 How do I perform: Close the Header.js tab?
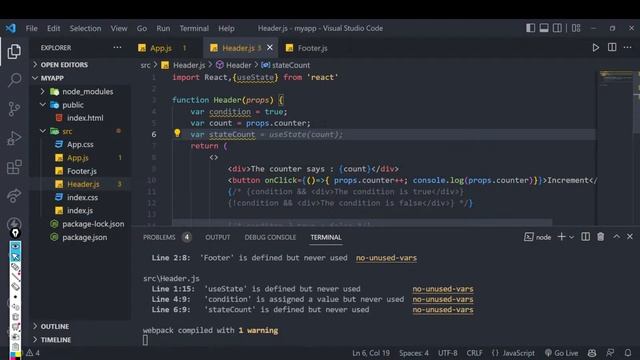(270, 48)
